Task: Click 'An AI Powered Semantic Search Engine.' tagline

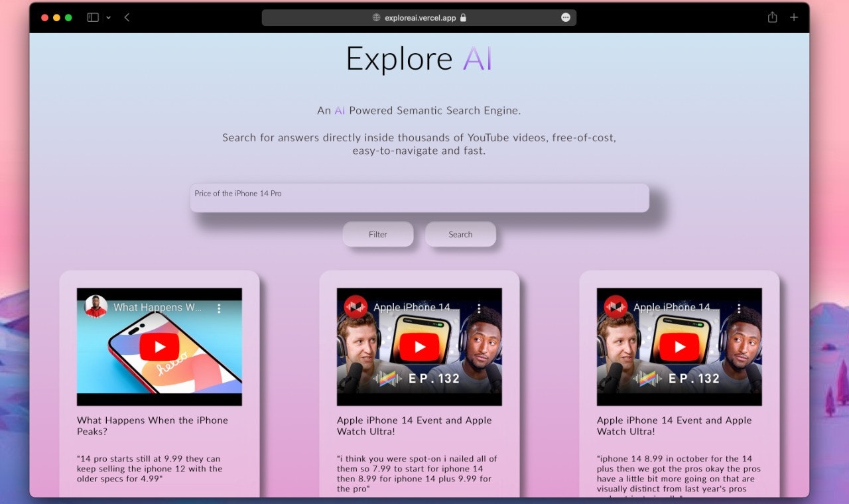Action: click(x=419, y=111)
